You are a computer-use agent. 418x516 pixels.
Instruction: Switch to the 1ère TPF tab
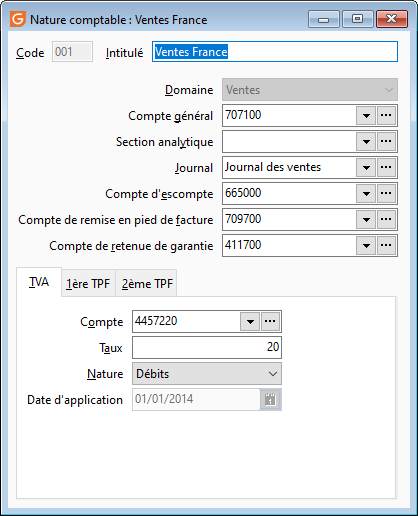pos(88,284)
